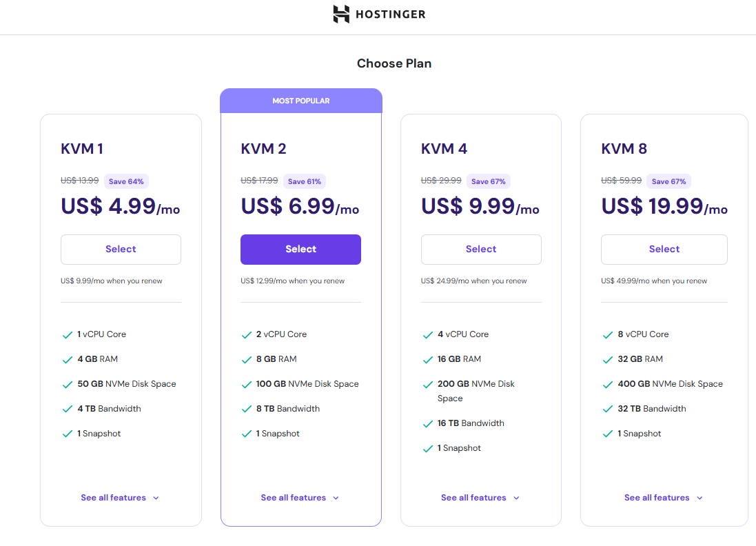Click the US$ 4.99/mo price
This screenshot has width=756, height=546.
coord(120,206)
